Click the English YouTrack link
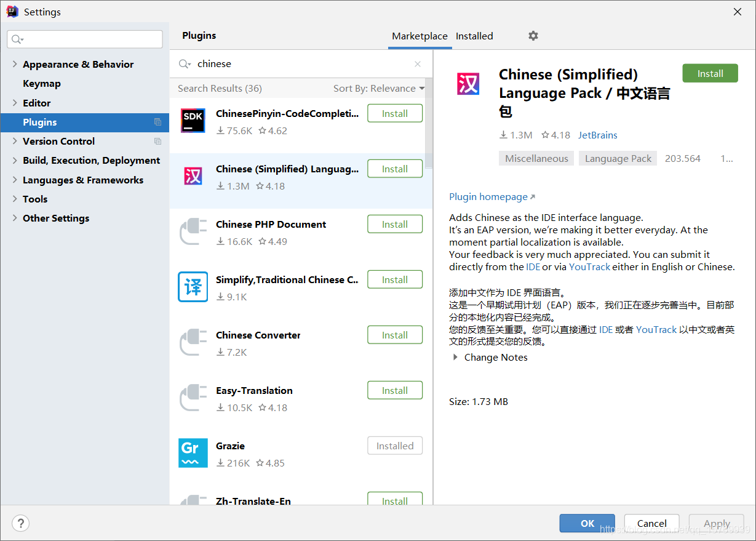 point(589,266)
